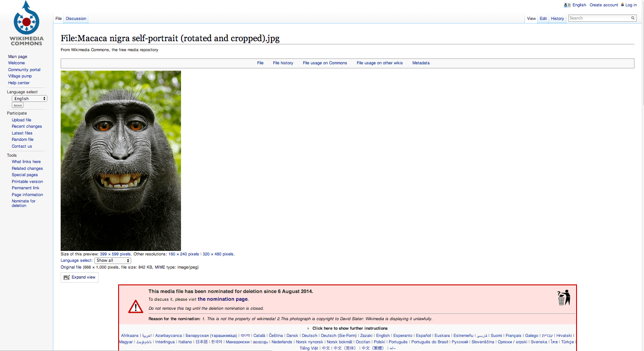Expand 'Click here to show further instructions'
The image size is (644, 351).
click(x=349, y=328)
